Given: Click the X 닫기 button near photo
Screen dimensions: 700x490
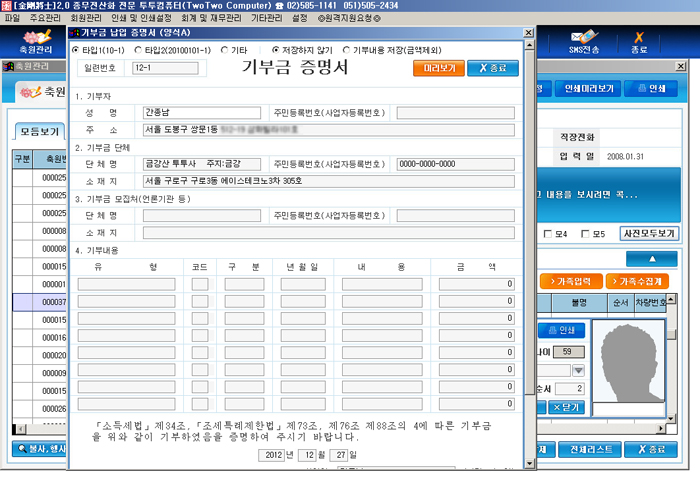Looking at the screenshot, I should pyautogui.click(x=566, y=407).
